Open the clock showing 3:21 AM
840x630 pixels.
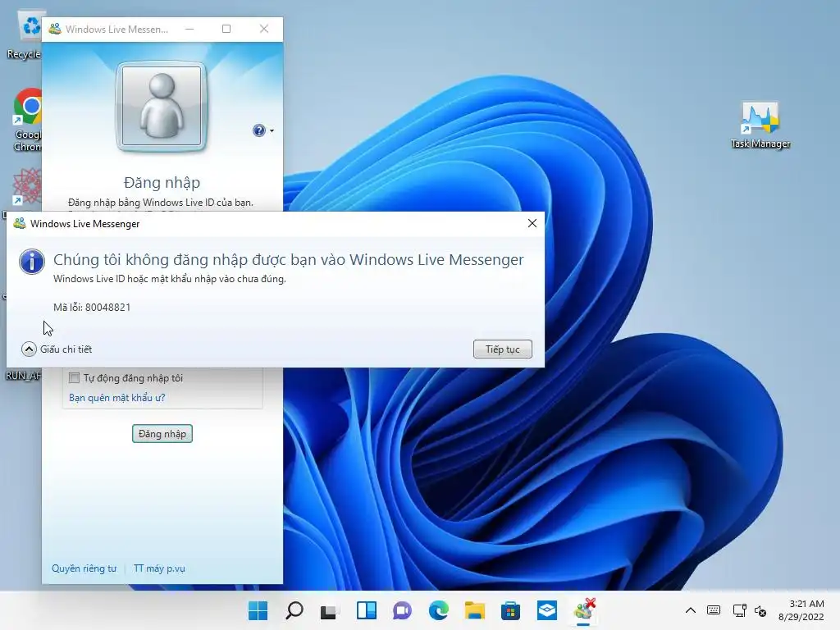point(801,610)
